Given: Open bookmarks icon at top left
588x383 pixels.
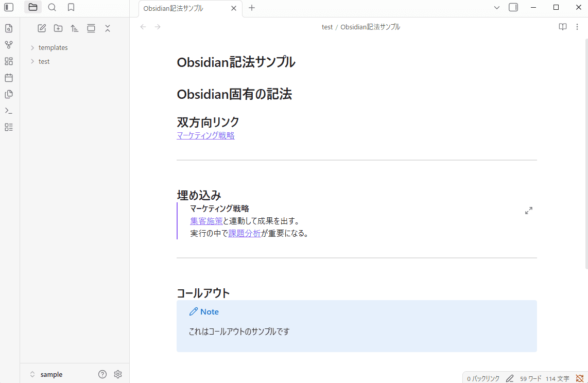Looking at the screenshot, I should point(71,7).
